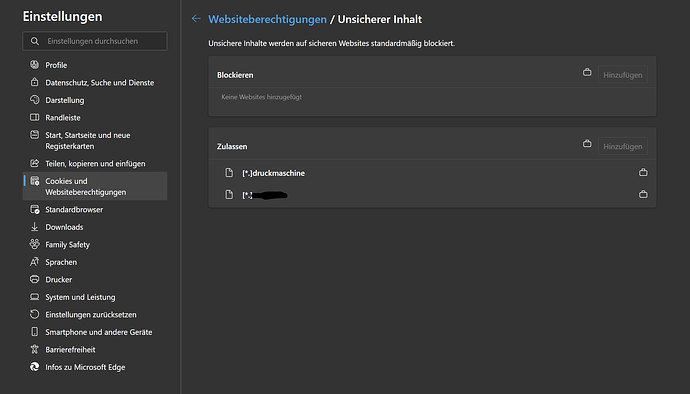This screenshot has height=394, width=690.
Task: Click the briefcase icon for druckmaschine row
Action: pos(643,172)
